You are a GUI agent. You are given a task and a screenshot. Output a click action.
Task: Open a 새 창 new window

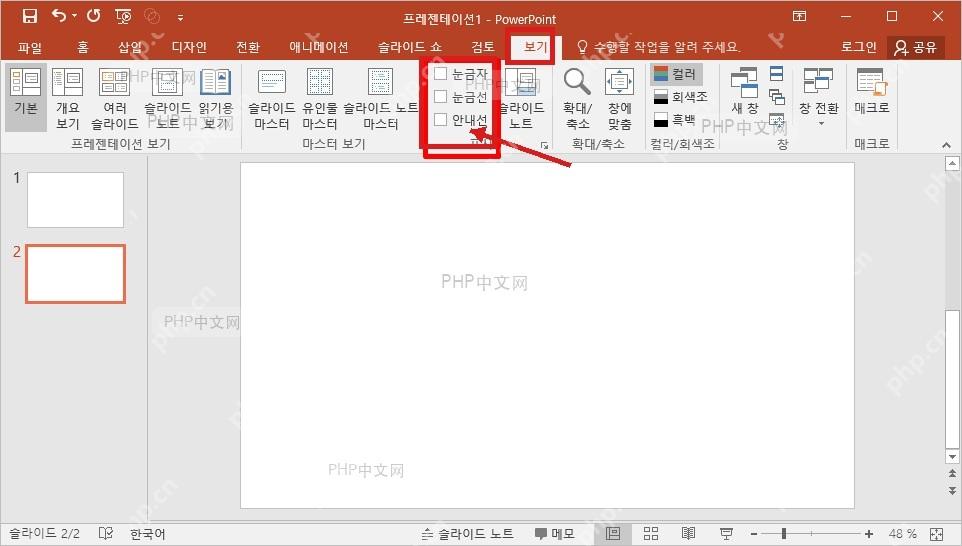click(744, 92)
